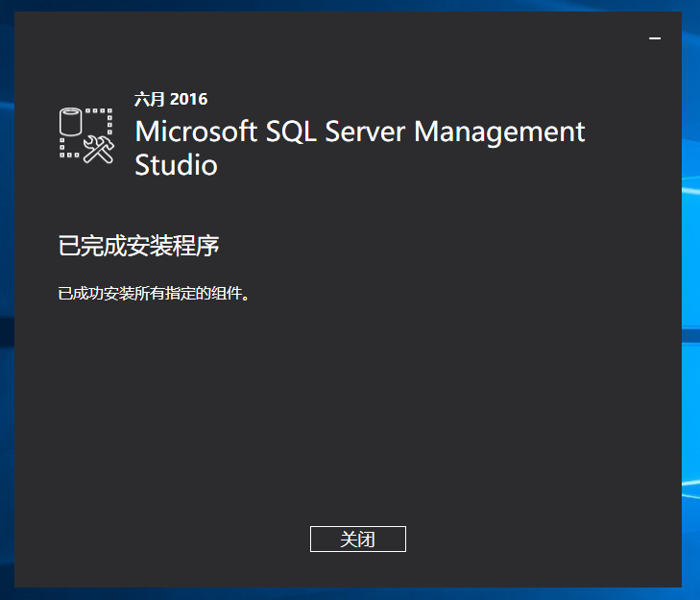Click the 关闭 button to close installer
The height and width of the screenshot is (600, 700).
coord(357,540)
